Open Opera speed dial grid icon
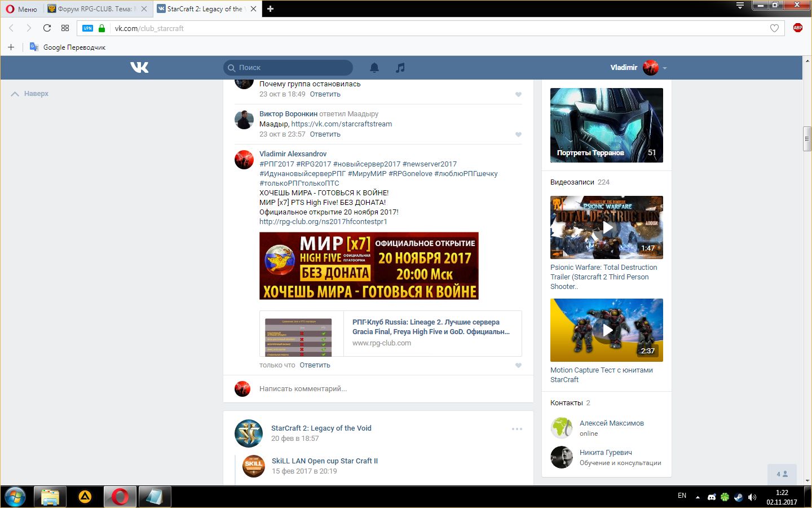 click(65, 28)
